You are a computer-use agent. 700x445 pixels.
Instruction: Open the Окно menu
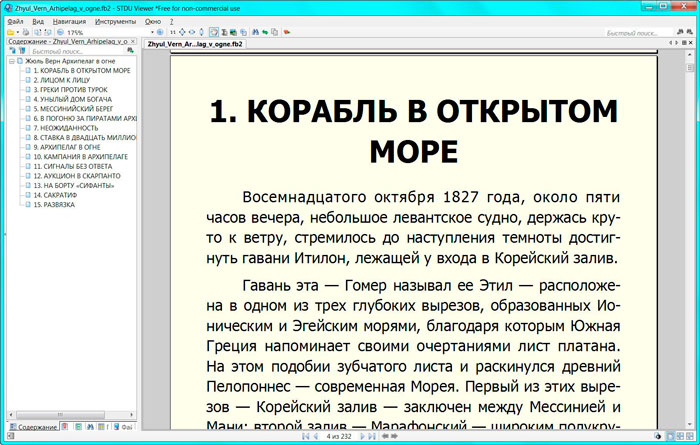tap(153, 21)
